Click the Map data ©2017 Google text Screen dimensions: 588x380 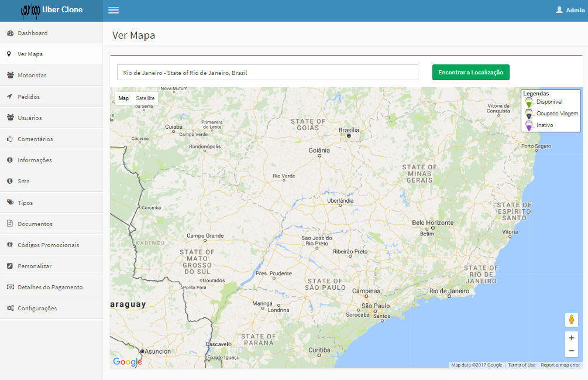click(x=476, y=365)
